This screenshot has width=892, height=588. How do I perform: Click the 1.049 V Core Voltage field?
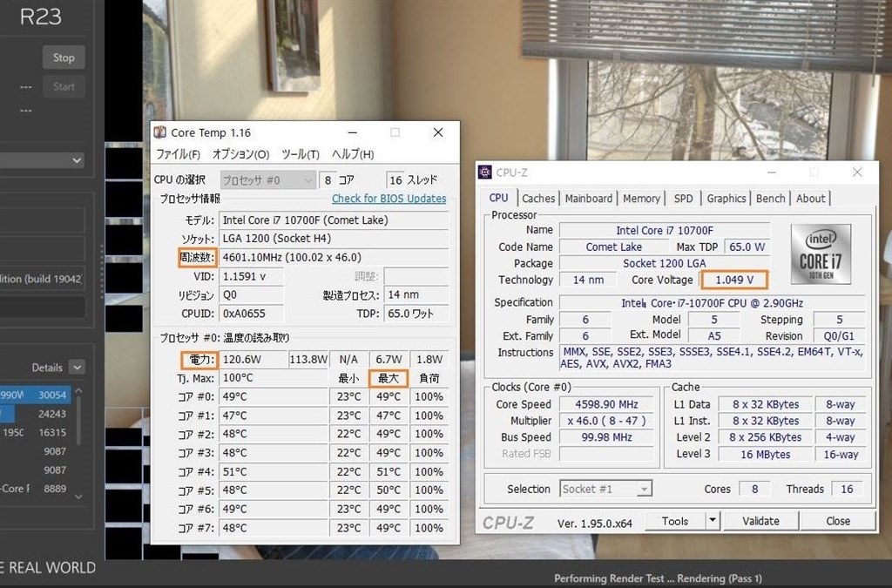(x=734, y=280)
